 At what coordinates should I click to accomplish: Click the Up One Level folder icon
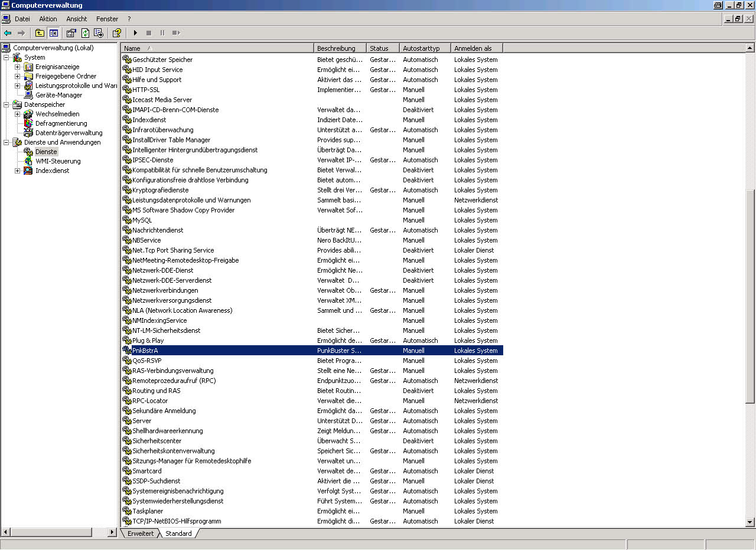tap(40, 33)
